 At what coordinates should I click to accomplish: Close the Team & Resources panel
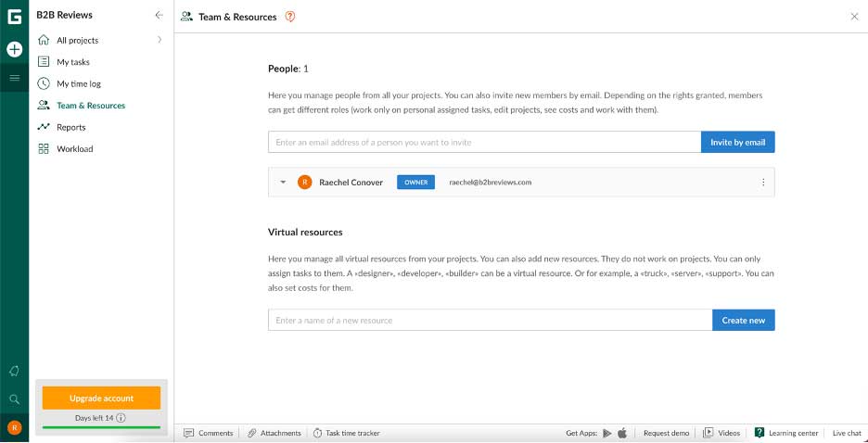click(854, 17)
